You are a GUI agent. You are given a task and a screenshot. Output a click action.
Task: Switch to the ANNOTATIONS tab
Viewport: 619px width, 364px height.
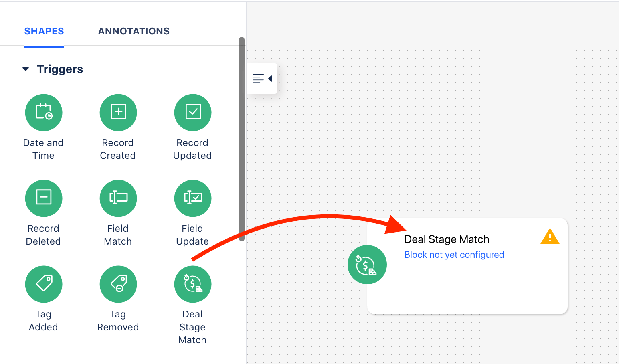pos(134,31)
